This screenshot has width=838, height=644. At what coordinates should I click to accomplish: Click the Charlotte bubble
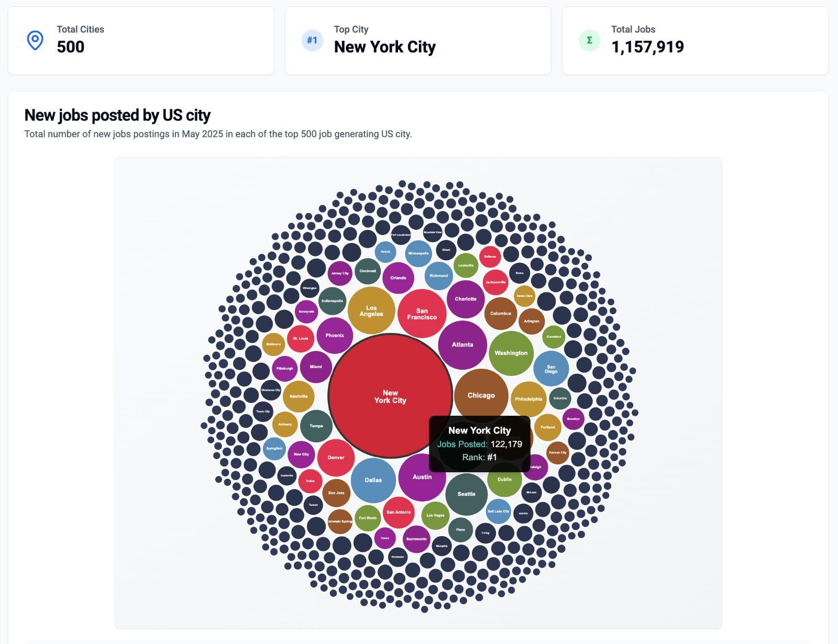pos(466,299)
